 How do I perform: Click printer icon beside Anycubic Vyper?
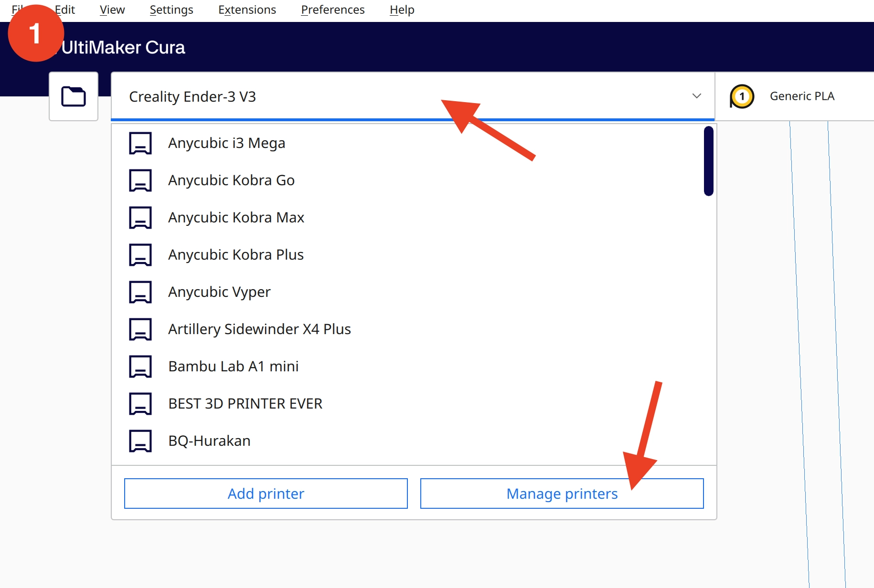pos(140,292)
